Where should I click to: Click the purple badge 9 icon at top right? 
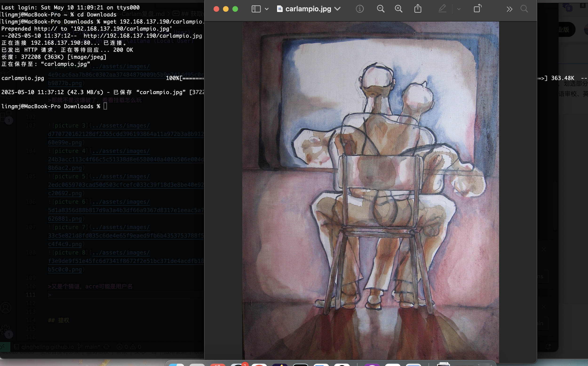(x=569, y=8)
